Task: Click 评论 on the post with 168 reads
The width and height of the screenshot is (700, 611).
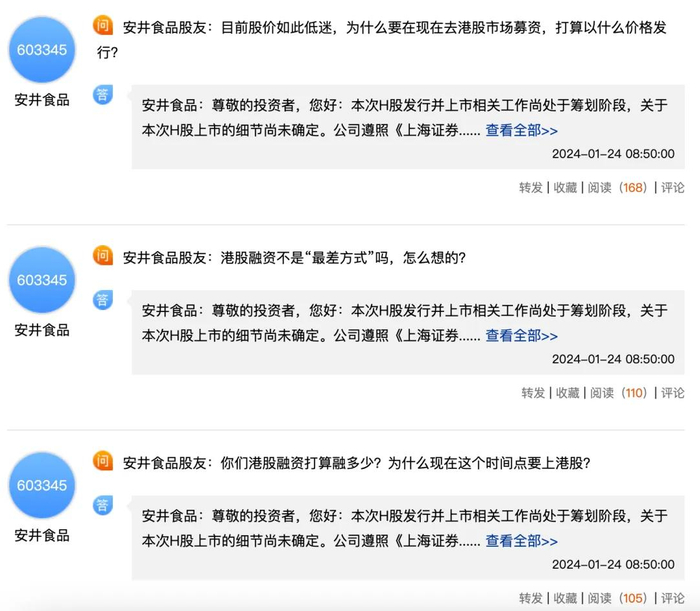Action: point(672,187)
